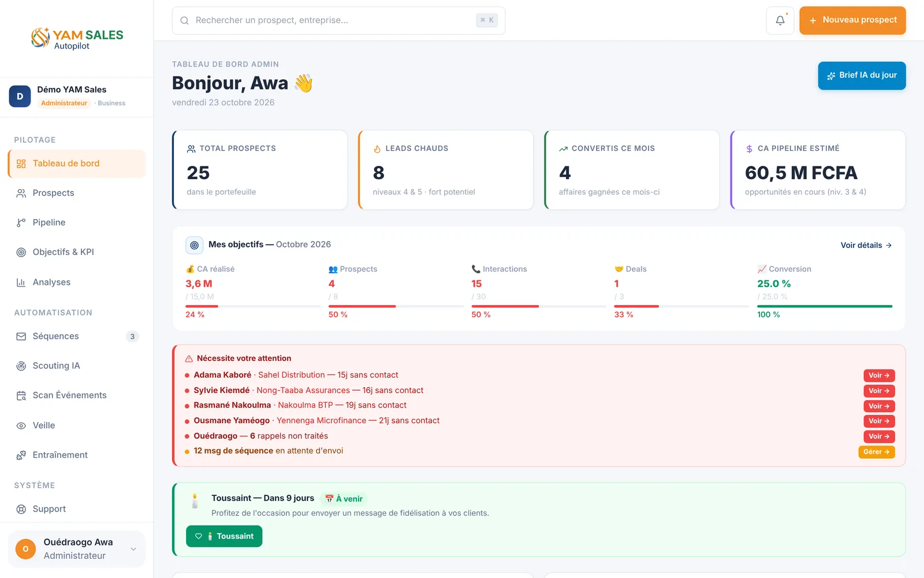Click the notification bell icon
The image size is (924, 578).
coord(780,20)
